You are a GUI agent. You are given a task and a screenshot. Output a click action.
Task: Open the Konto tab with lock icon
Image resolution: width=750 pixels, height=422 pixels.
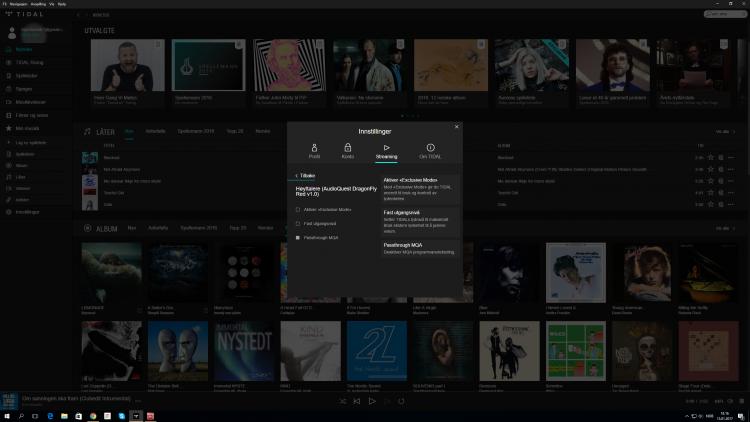click(x=348, y=151)
